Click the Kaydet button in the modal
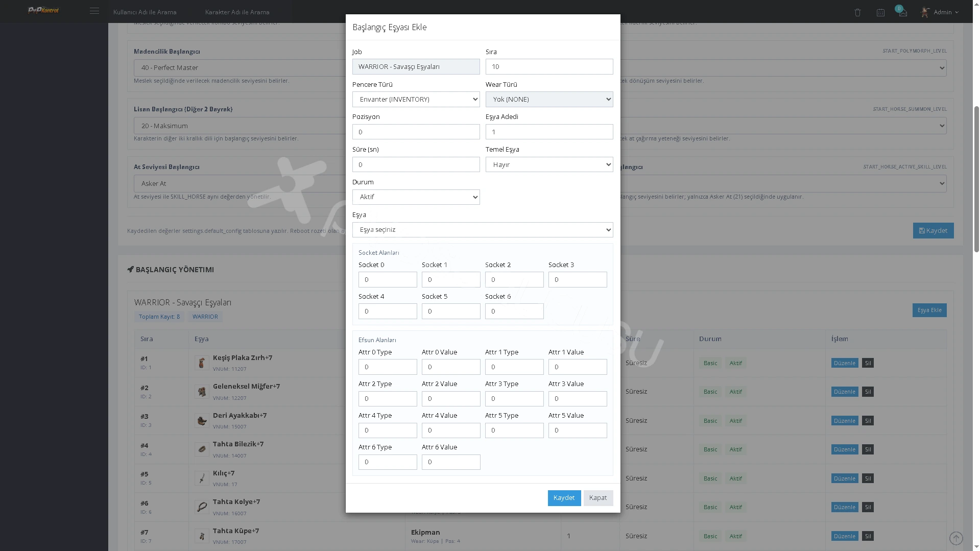The height and width of the screenshot is (551, 980). pos(564,498)
